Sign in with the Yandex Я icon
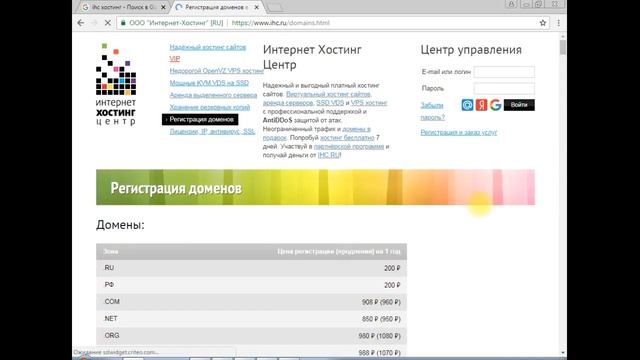 481,105
